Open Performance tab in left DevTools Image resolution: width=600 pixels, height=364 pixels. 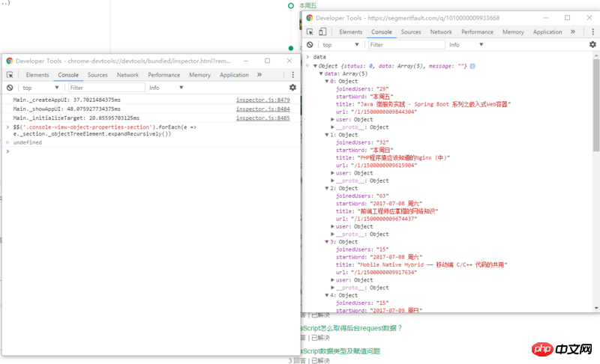coord(163,75)
